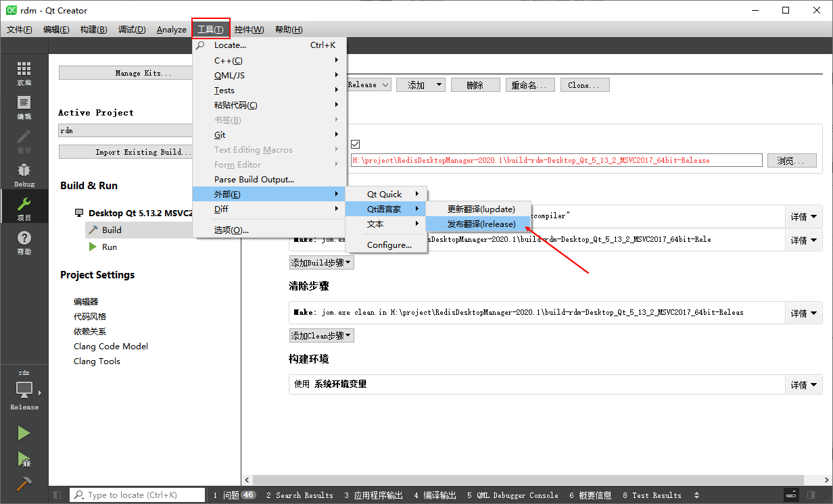Build the project using the hammer icon
Image resolution: width=833 pixels, height=504 pixels.
(x=24, y=483)
